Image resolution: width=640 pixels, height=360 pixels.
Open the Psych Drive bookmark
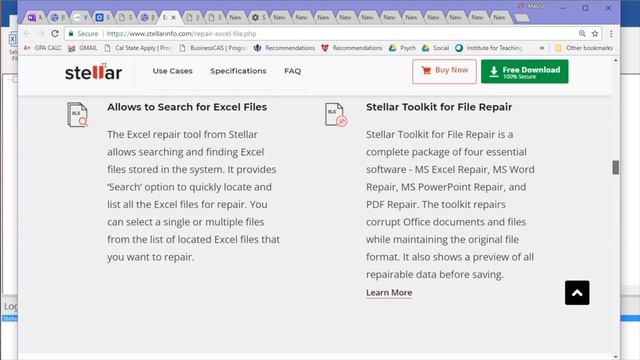(402, 48)
